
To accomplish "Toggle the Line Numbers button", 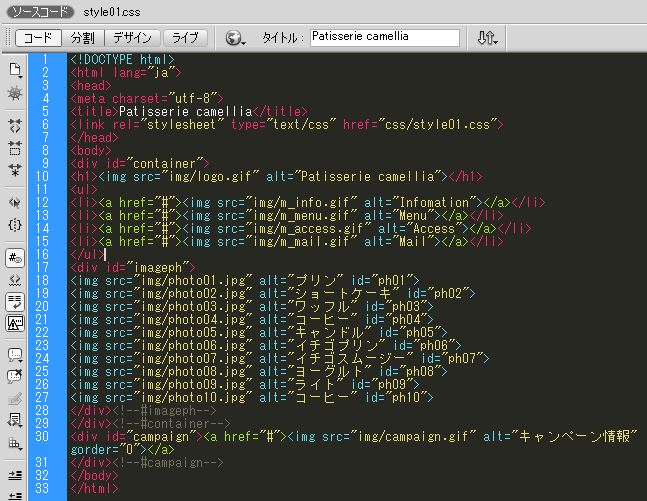I will 15,258.
